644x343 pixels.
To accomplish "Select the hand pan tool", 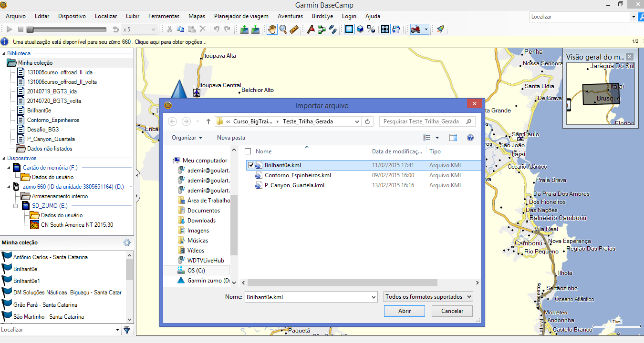I will point(271,29).
